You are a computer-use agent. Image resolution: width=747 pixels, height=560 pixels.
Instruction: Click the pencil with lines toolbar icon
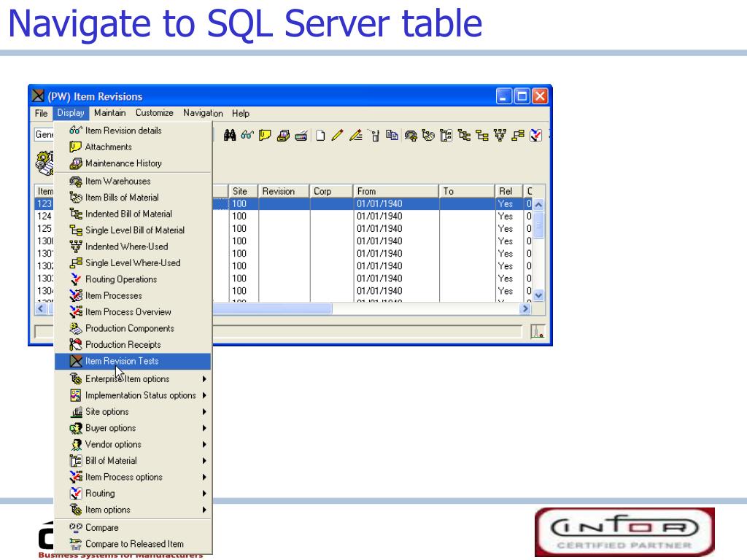click(356, 135)
